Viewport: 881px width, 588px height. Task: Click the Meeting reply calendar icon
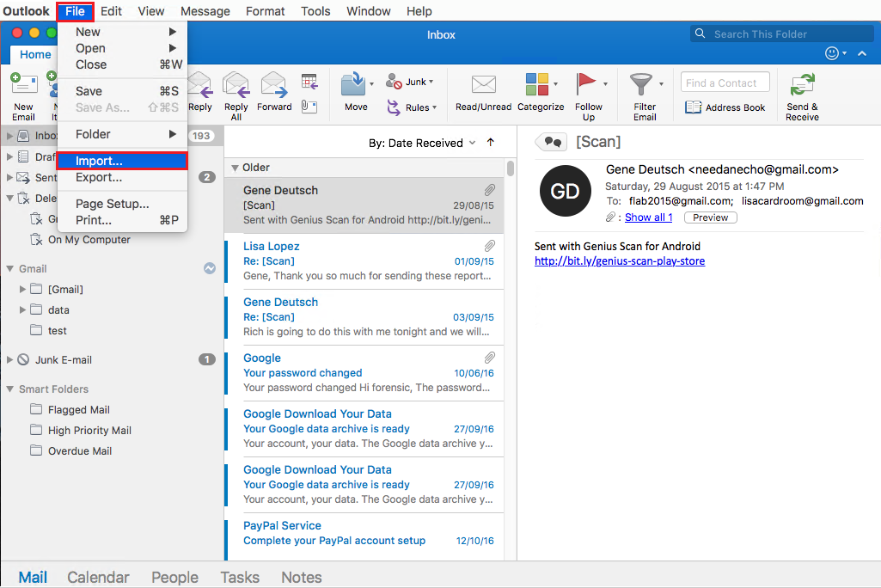pos(309,82)
